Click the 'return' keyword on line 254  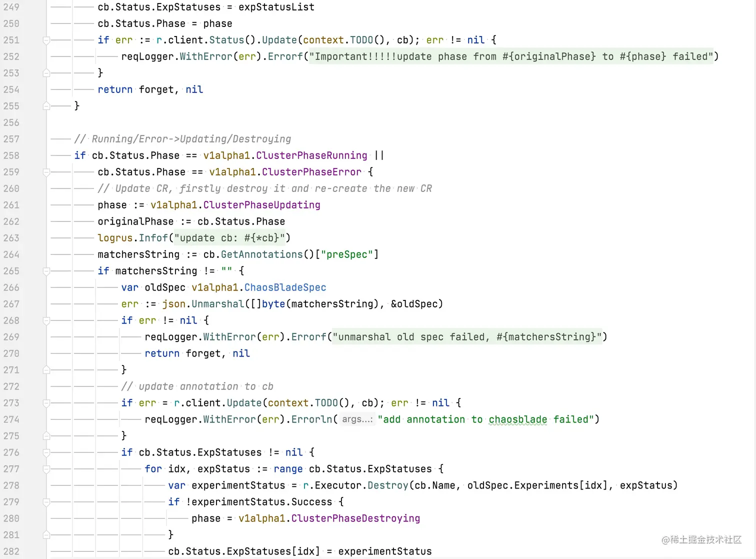tap(115, 89)
